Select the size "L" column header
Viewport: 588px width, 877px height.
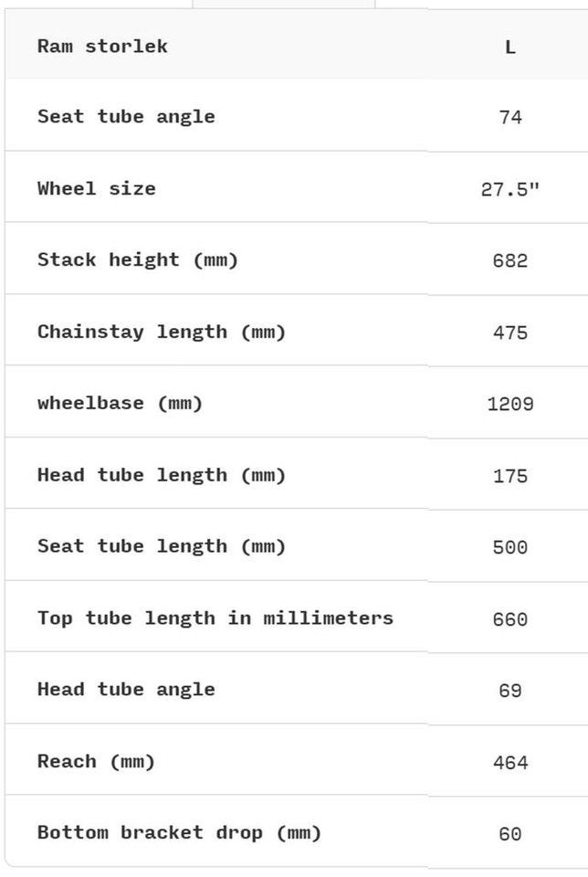[509, 48]
